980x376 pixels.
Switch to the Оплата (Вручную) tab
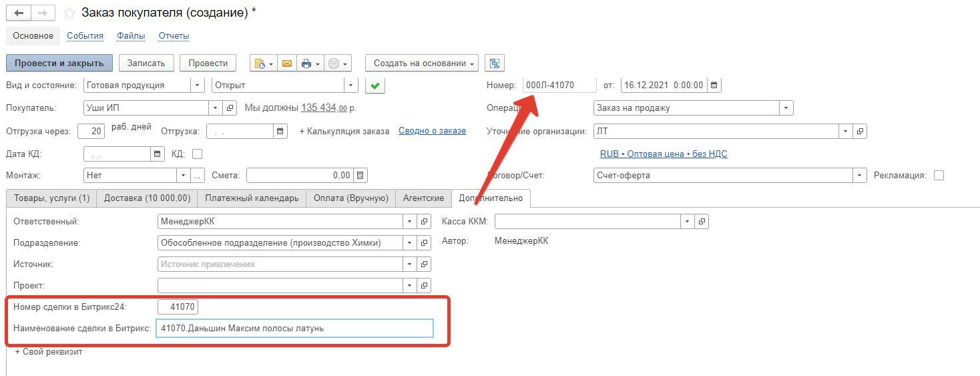[x=350, y=198]
